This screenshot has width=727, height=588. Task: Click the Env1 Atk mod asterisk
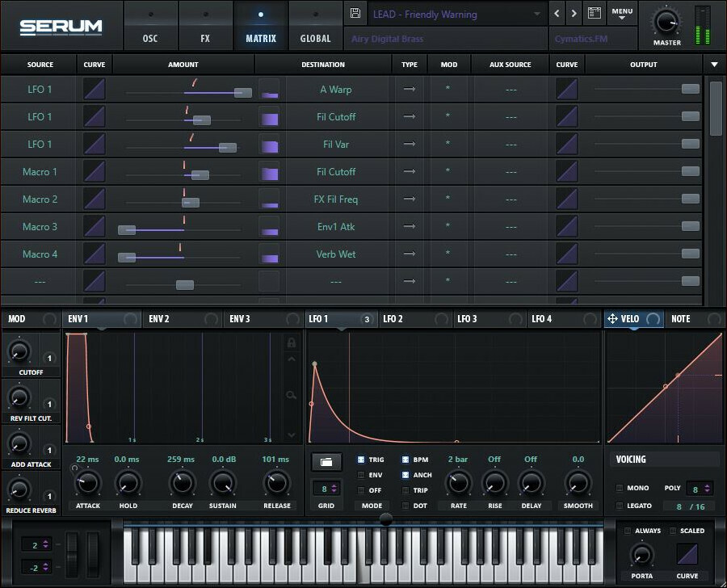tap(448, 226)
